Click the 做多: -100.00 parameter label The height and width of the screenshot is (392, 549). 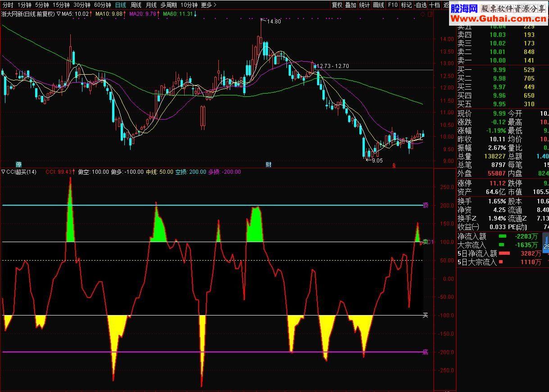click(x=127, y=172)
